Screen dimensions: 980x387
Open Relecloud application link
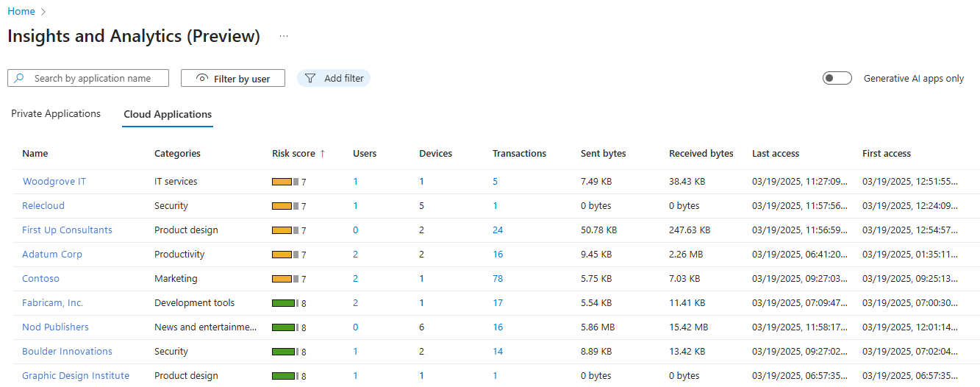click(43, 206)
